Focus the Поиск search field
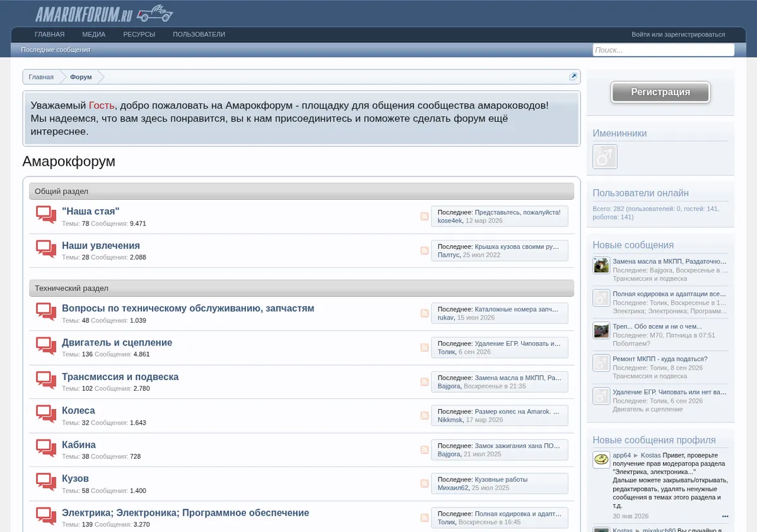 pyautogui.click(x=663, y=50)
